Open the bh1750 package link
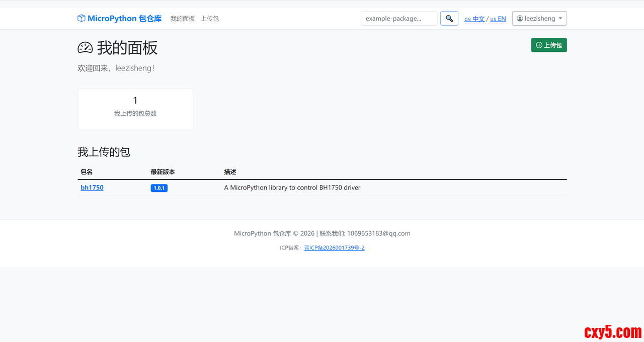This screenshot has width=644, height=342. (92, 188)
